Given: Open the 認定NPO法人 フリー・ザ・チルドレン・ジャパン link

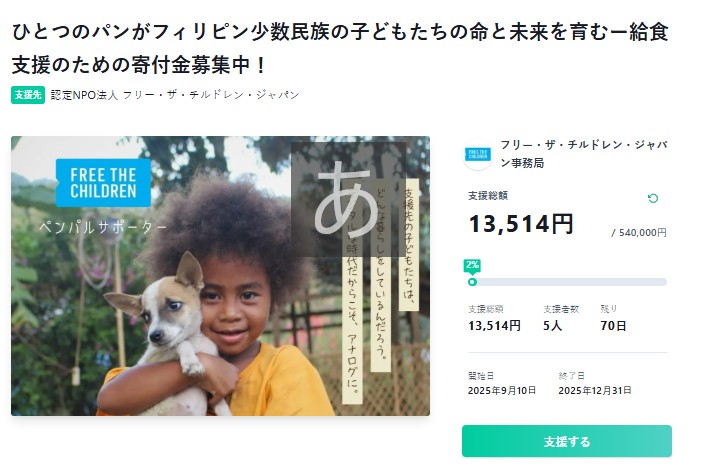Looking at the screenshot, I should pyautogui.click(x=175, y=95).
